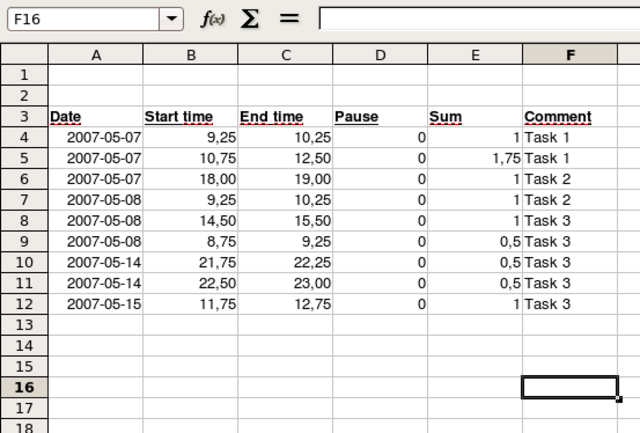Viewport: 640px width, 433px height.
Task: Select column C header
Action: (285, 55)
